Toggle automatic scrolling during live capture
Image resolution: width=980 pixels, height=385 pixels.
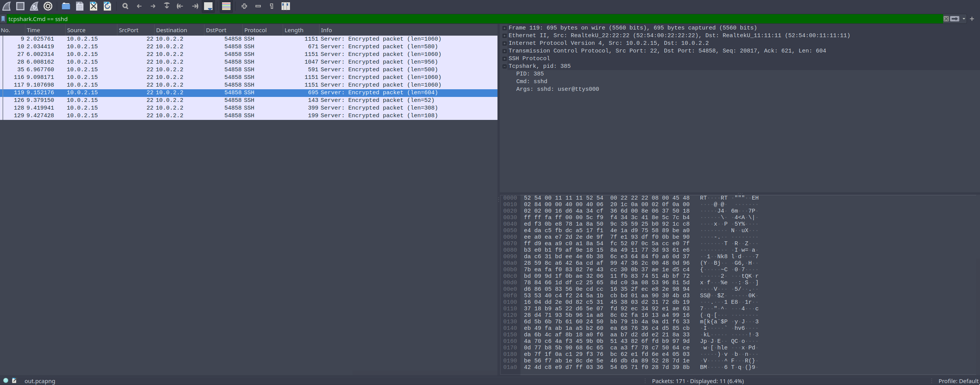208,6
